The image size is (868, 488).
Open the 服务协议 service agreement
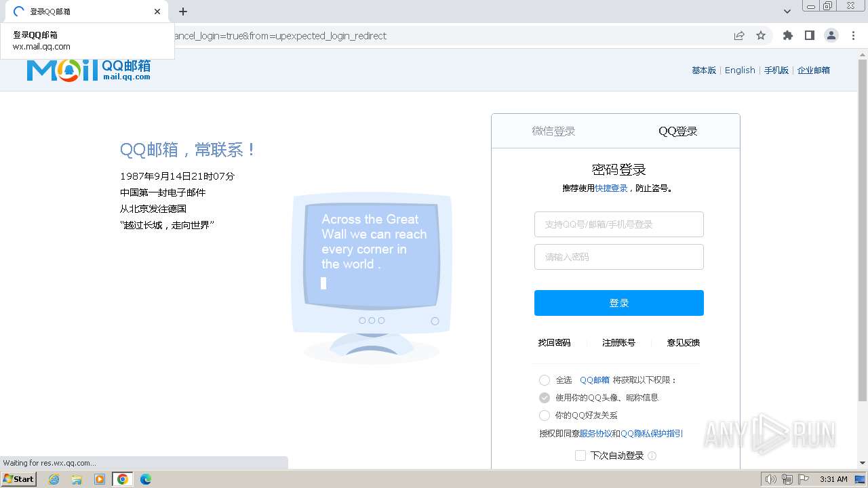pyautogui.click(x=595, y=434)
